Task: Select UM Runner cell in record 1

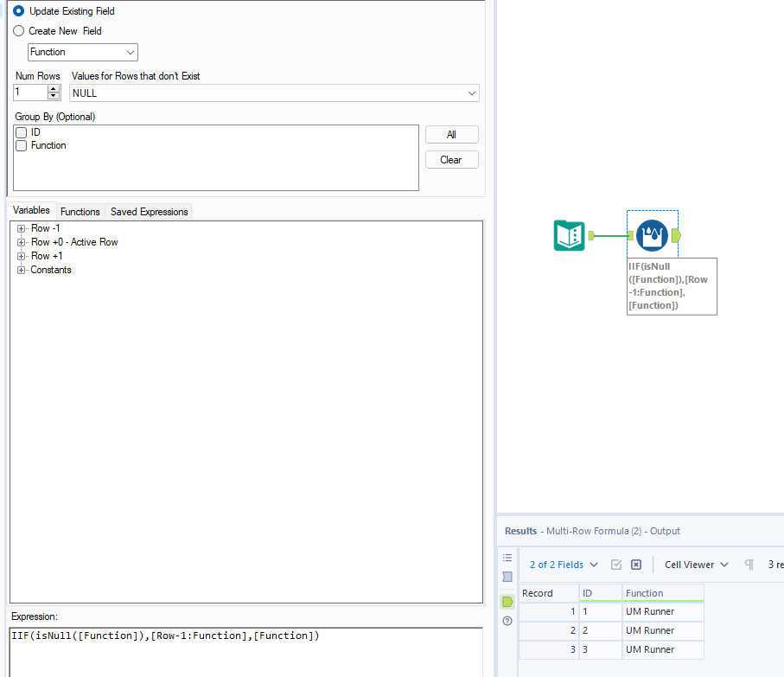Action: [x=663, y=611]
